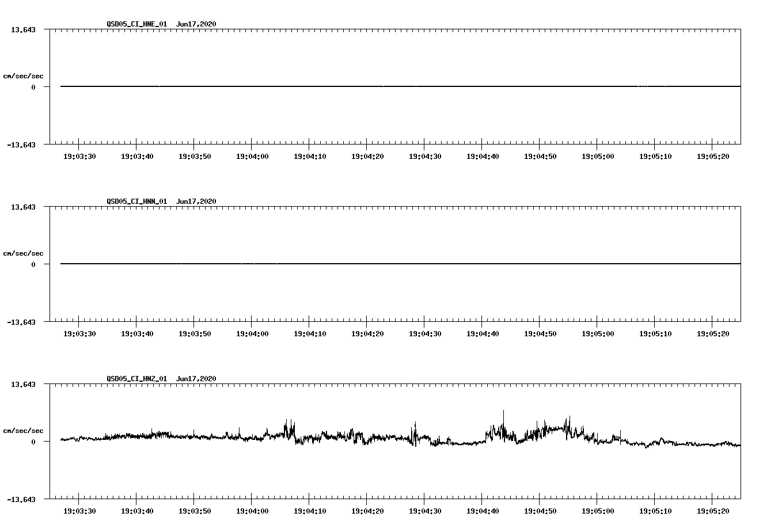Click the 0 axis value on HNZ plot

33,442
